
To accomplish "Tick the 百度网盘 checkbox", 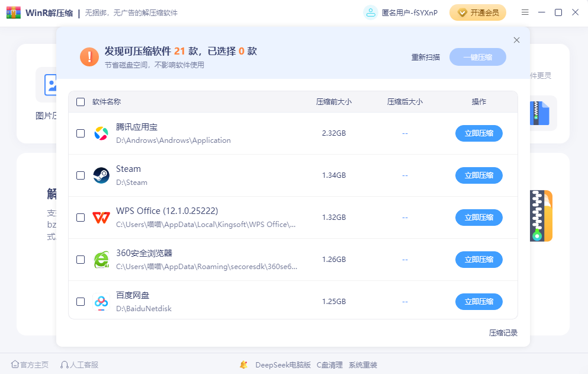I will (x=81, y=302).
